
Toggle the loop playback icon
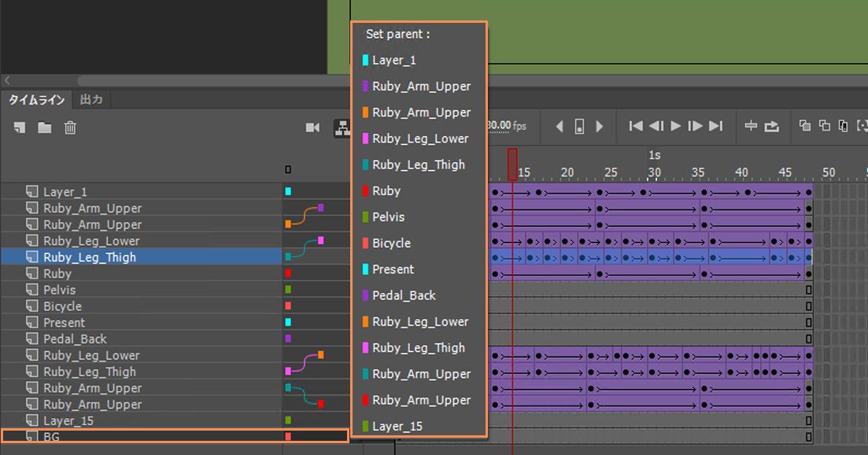772,127
